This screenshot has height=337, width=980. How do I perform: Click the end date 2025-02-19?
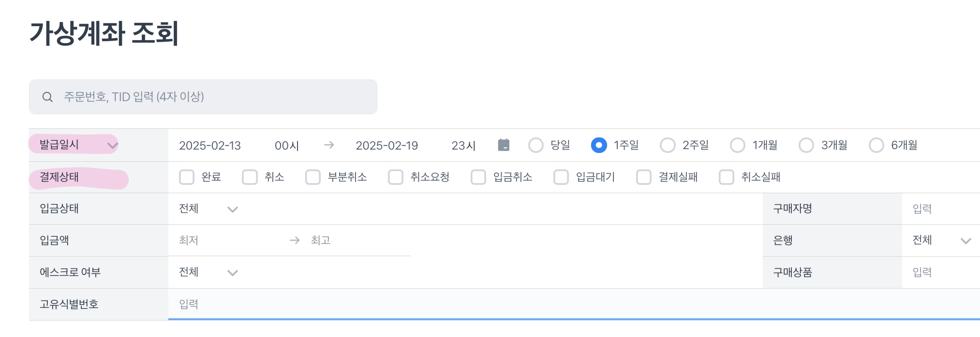386,146
